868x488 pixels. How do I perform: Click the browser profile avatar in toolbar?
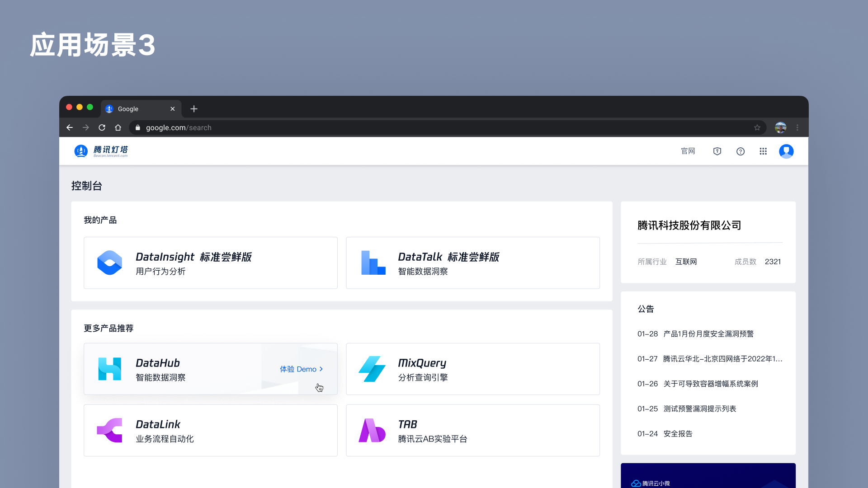[780, 127]
